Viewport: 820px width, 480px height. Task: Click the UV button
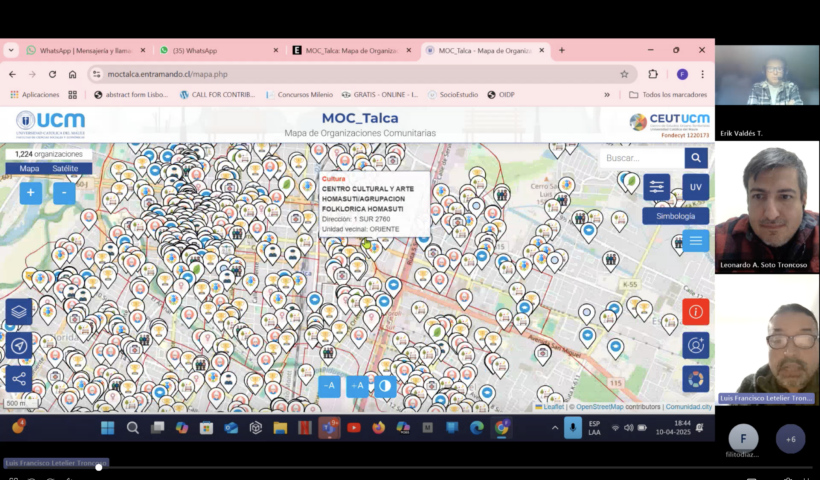(x=695, y=187)
